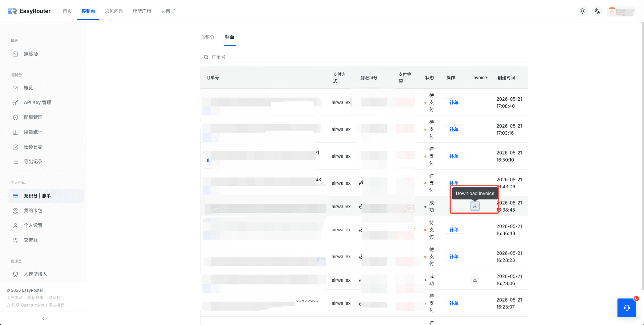Open the 联系我们 footer link
644x325 pixels.
click(x=56, y=298)
